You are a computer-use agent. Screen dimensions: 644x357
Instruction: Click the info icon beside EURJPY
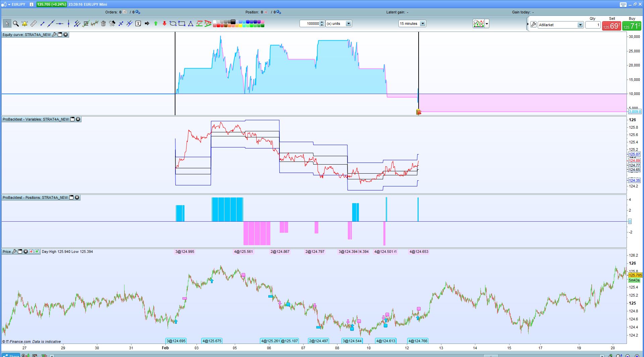pyautogui.click(x=31, y=4)
